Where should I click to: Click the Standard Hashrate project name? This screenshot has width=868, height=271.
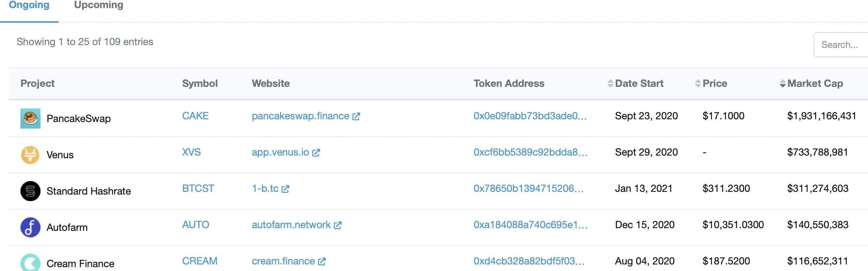tap(89, 191)
